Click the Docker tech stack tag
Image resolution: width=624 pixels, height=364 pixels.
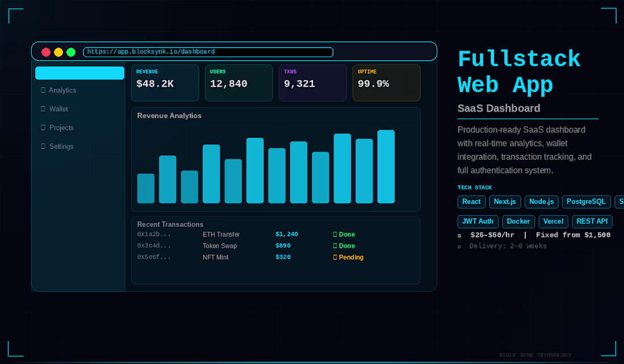(518, 222)
